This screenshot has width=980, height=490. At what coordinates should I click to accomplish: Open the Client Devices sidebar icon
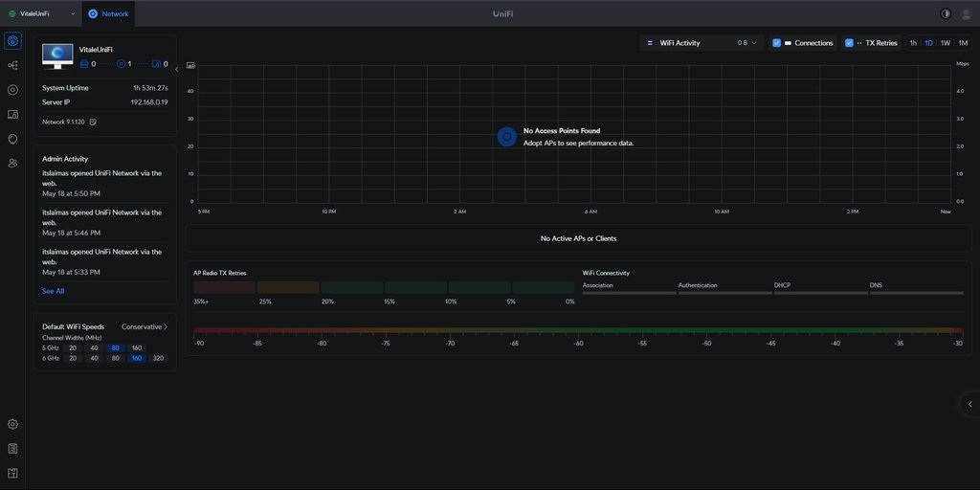(x=12, y=115)
